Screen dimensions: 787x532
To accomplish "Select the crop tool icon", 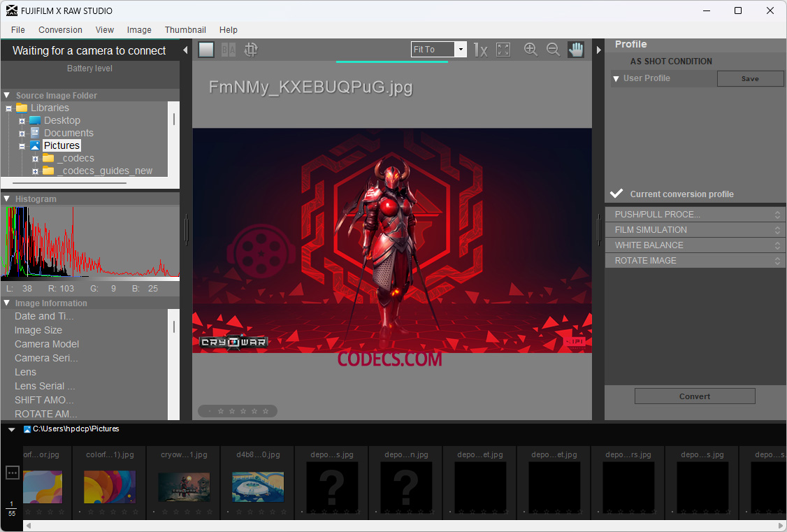I will pos(251,50).
